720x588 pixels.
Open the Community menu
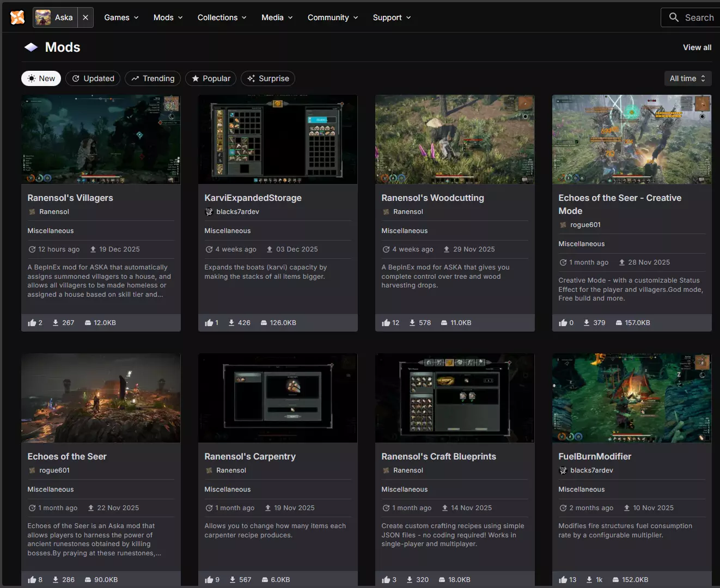tap(333, 17)
